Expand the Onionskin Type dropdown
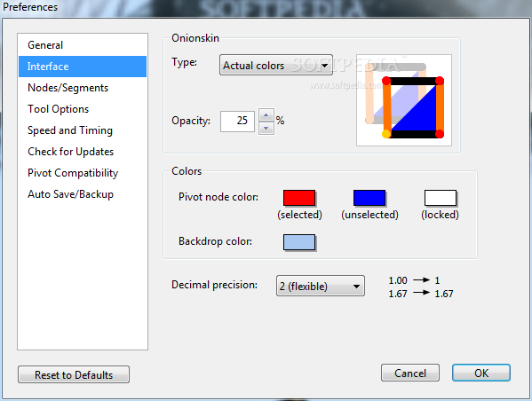Viewport: 532px width, 401px height. [276, 65]
